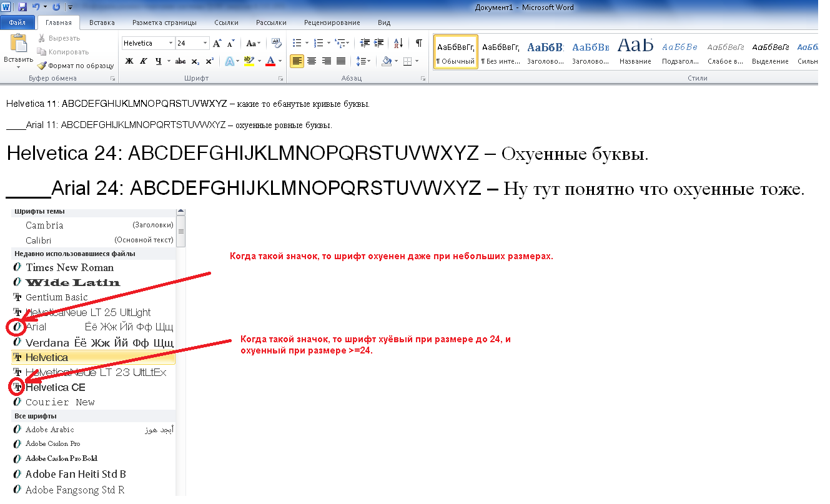Open Customize Quick Access Toolbar arrow
This screenshot has width=830, height=504.
click(69, 7)
